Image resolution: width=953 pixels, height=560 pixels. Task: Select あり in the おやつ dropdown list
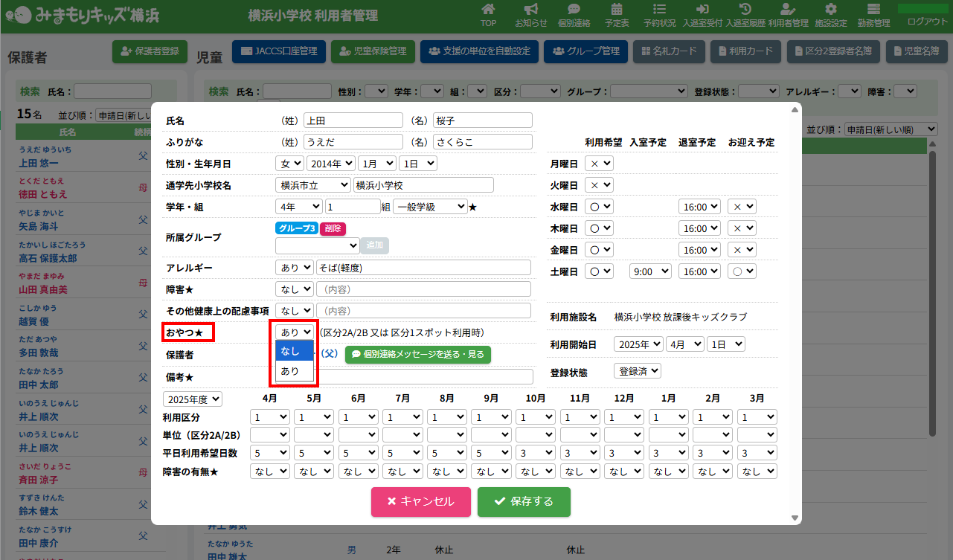[x=294, y=370]
